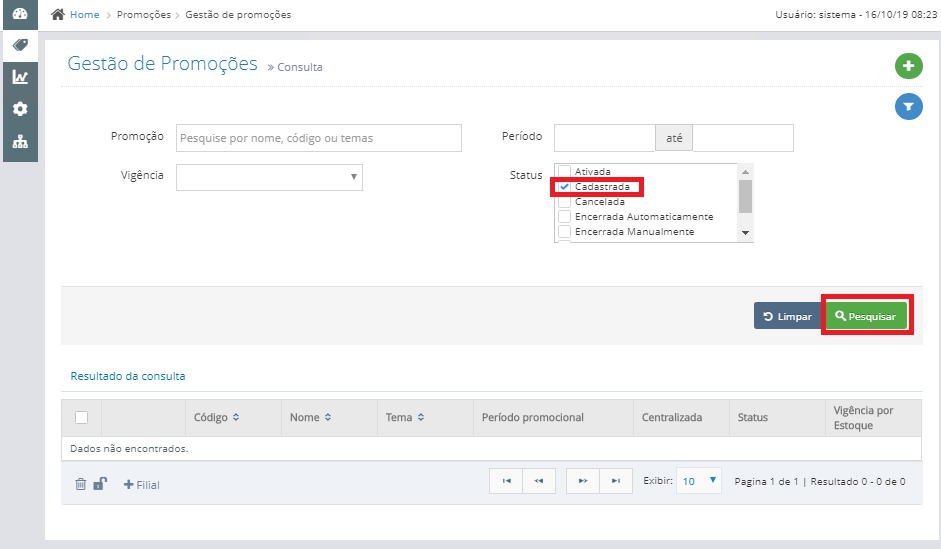Sort table by Nome column arrows
941x549 pixels.
pos(328,417)
